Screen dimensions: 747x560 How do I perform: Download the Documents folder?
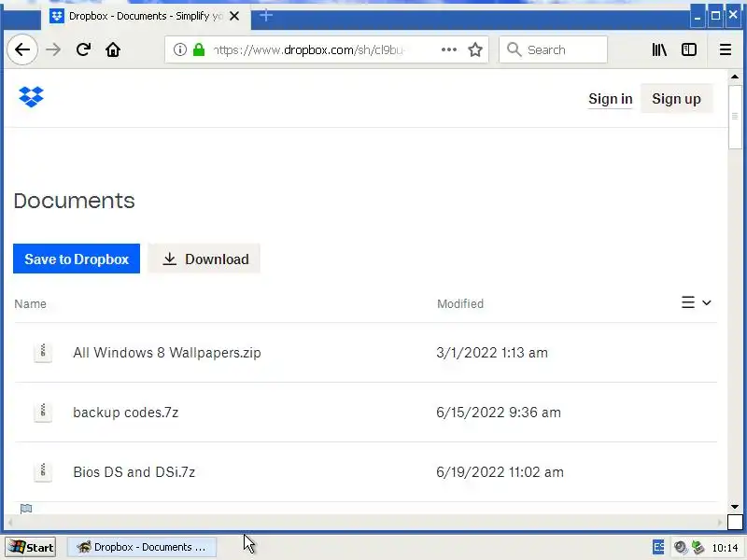[x=204, y=259]
